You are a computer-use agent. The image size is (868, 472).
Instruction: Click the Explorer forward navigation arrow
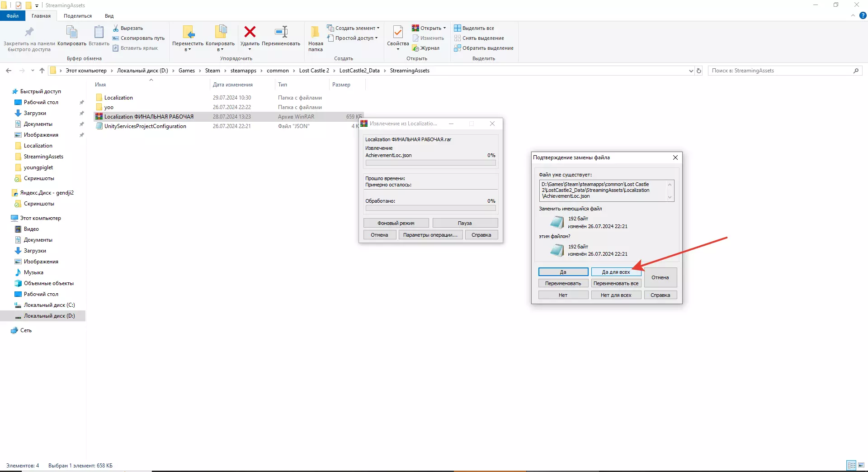22,71
